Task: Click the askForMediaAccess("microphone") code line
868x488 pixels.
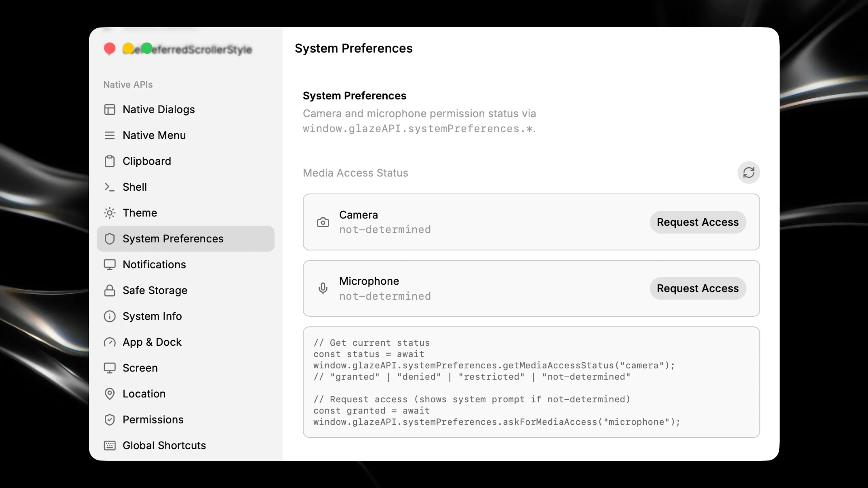Action: (x=497, y=422)
